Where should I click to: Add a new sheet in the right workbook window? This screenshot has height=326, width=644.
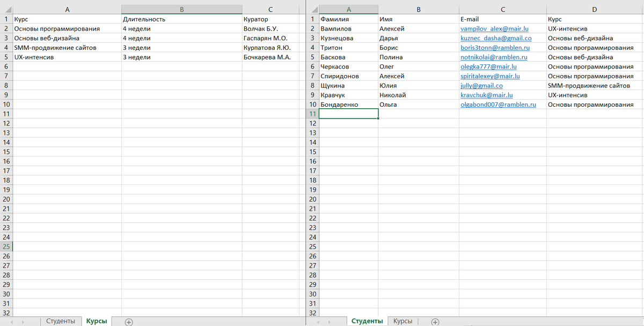[435, 322]
